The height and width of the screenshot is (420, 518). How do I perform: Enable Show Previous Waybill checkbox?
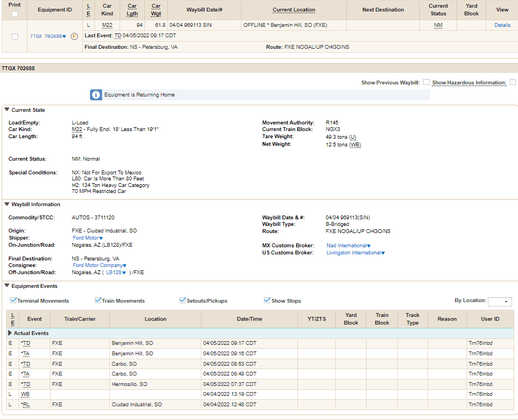pyautogui.click(x=426, y=82)
